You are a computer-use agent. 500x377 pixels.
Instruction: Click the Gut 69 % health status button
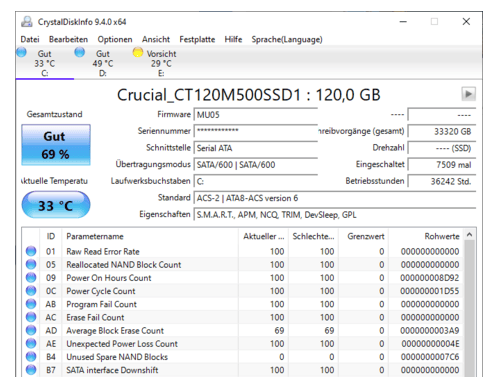coord(56,145)
